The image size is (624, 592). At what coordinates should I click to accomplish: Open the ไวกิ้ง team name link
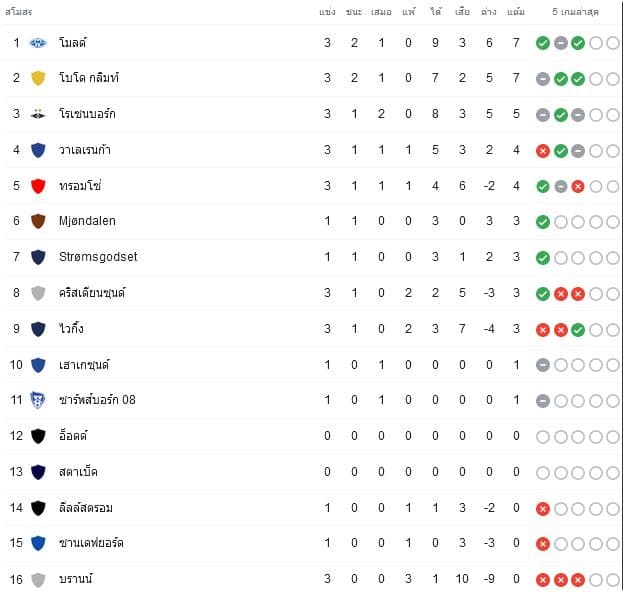(71, 329)
